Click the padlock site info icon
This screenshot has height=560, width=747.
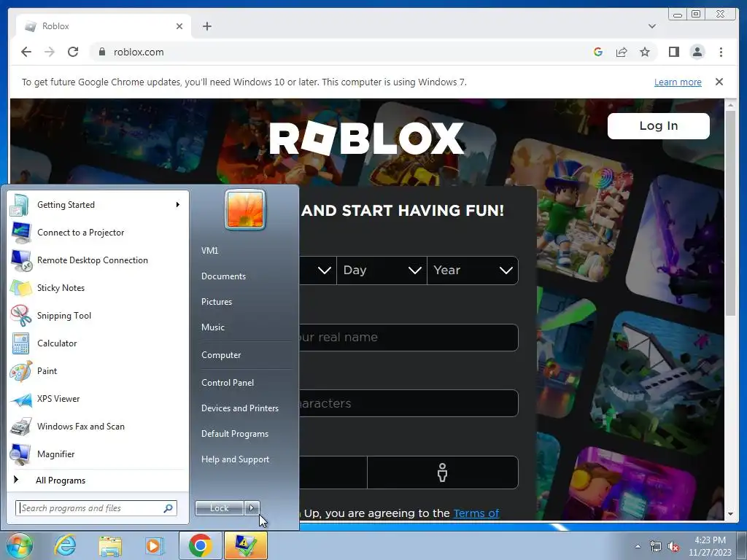coord(101,52)
